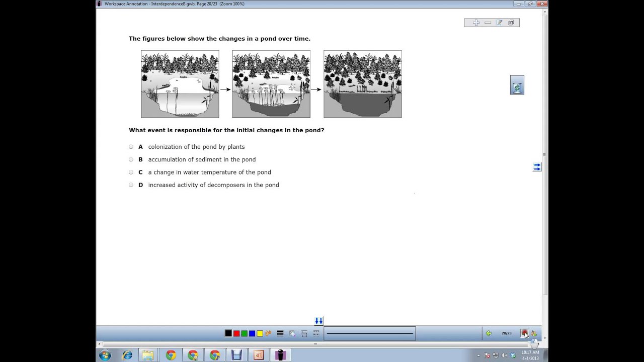
Task: Click the third filled-in pond diagram
Action: pos(363,84)
